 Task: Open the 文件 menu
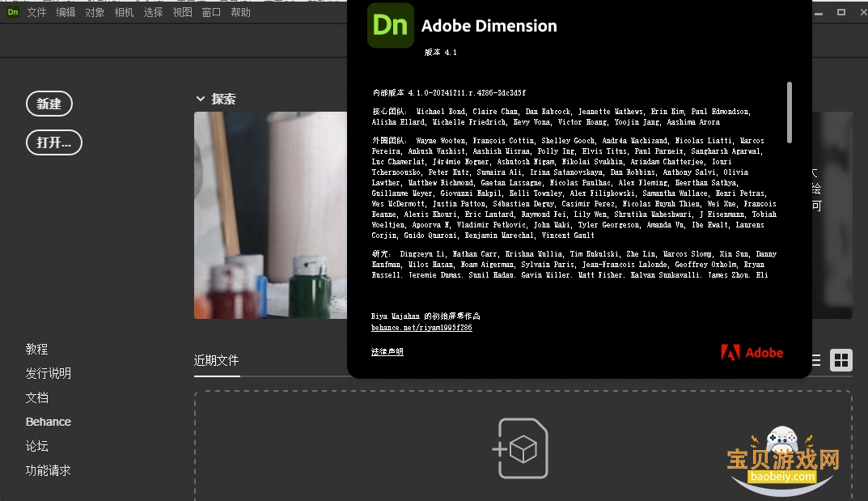[36, 12]
